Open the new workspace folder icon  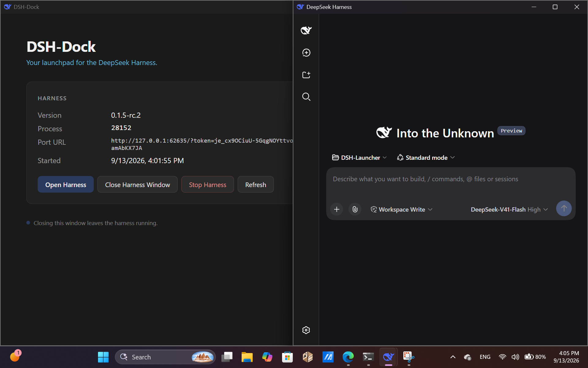click(306, 75)
